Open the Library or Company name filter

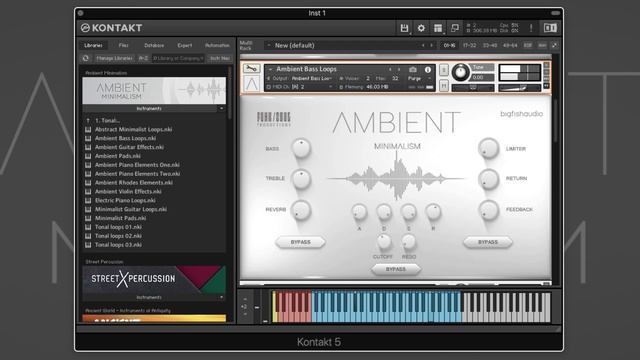tap(178, 58)
